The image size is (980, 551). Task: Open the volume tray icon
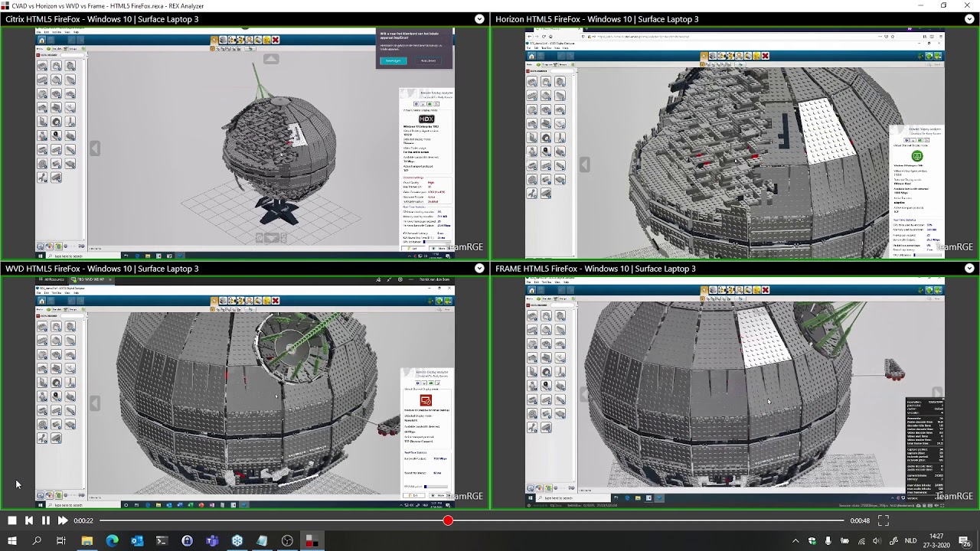(877, 541)
